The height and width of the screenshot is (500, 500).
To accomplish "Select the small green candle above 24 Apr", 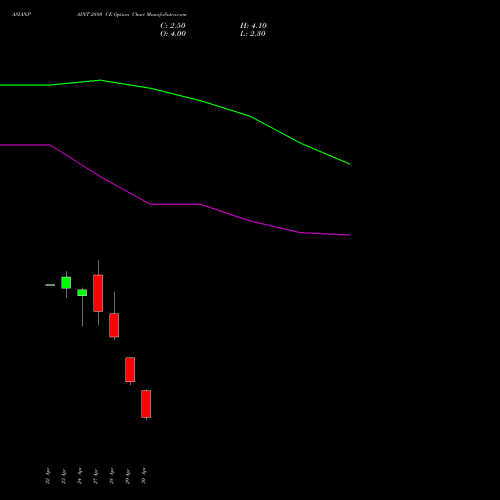I will (82, 293).
